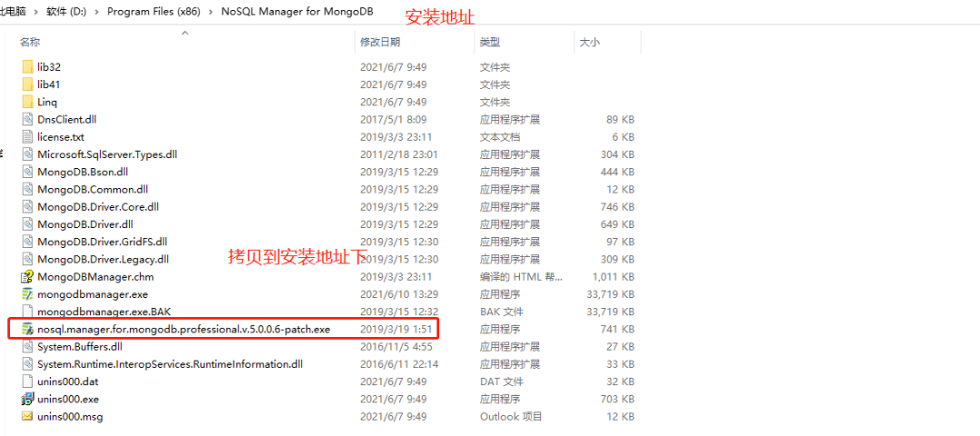Click the System.Runtime.InteropServices.RuntimeInformation.dll icon

pos(27,364)
